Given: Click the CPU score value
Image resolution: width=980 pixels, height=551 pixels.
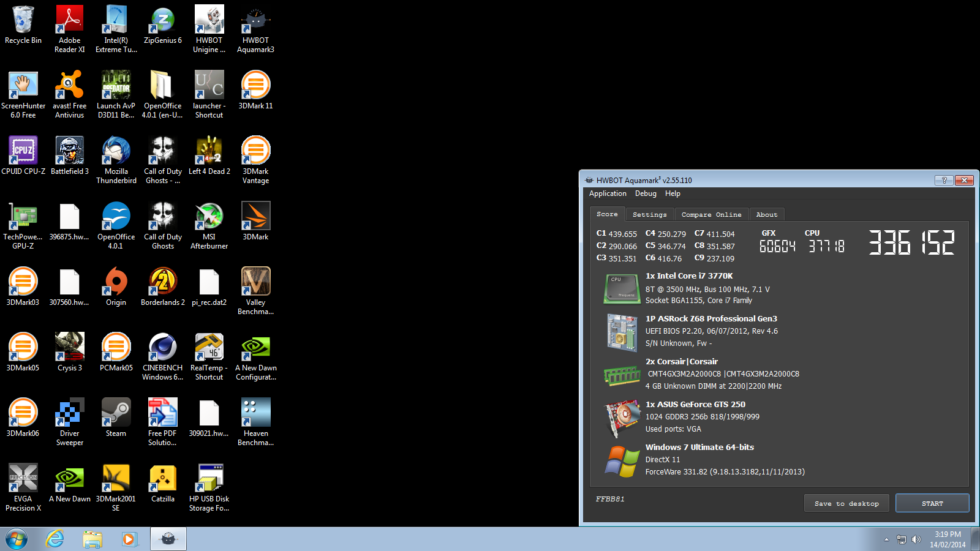Looking at the screenshot, I should pyautogui.click(x=826, y=246).
